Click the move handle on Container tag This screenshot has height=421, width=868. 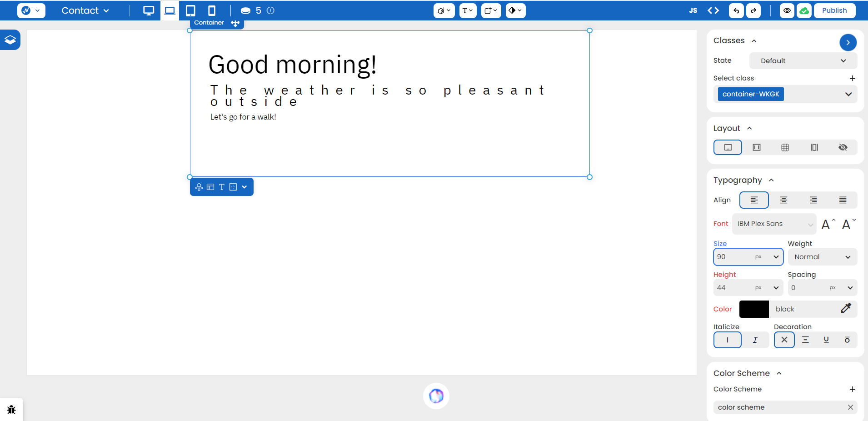[x=235, y=23]
